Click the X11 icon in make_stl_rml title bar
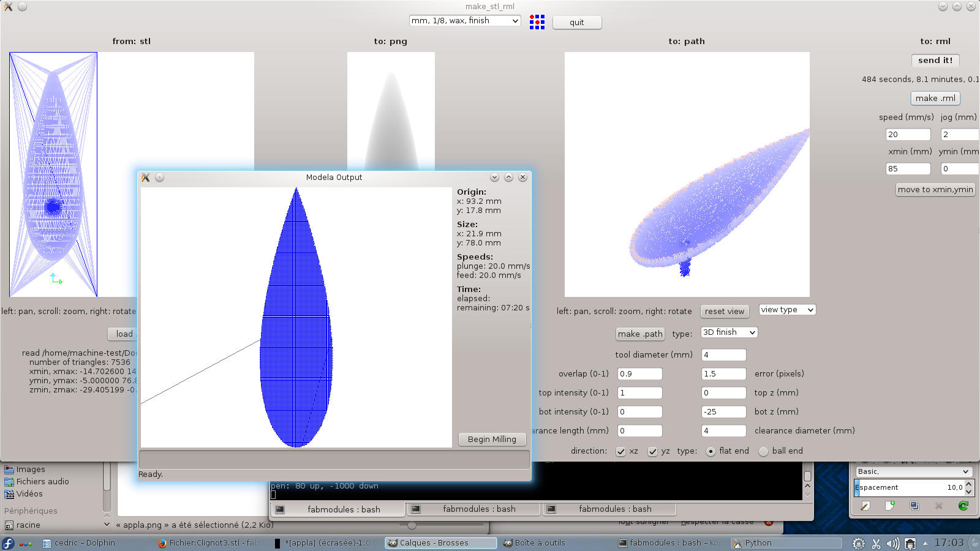The width and height of the screenshot is (980, 551). pos(9,7)
